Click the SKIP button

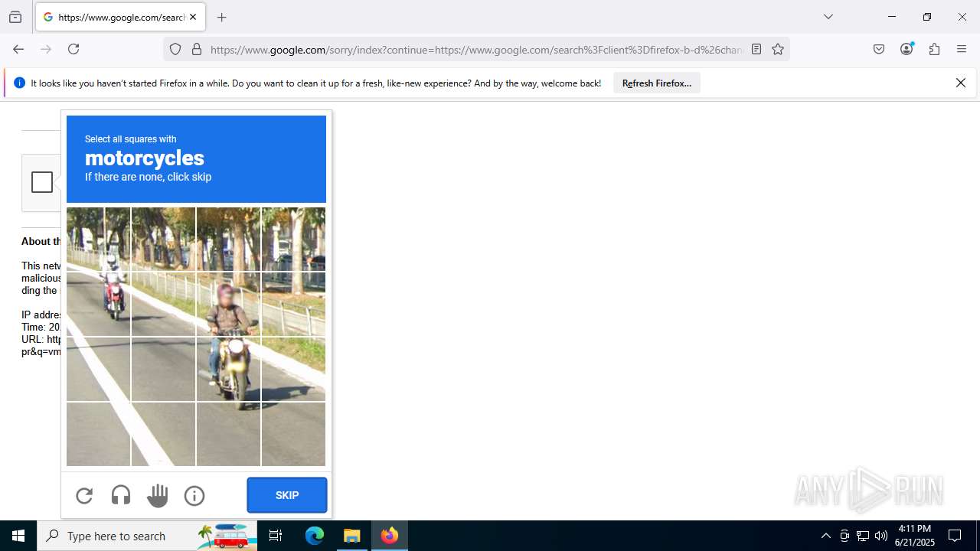coord(287,495)
